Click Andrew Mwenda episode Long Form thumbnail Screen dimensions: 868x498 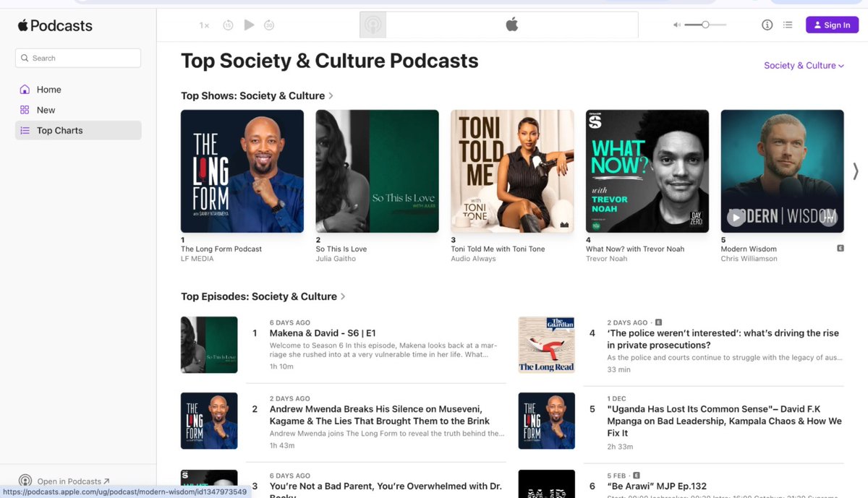click(x=209, y=421)
